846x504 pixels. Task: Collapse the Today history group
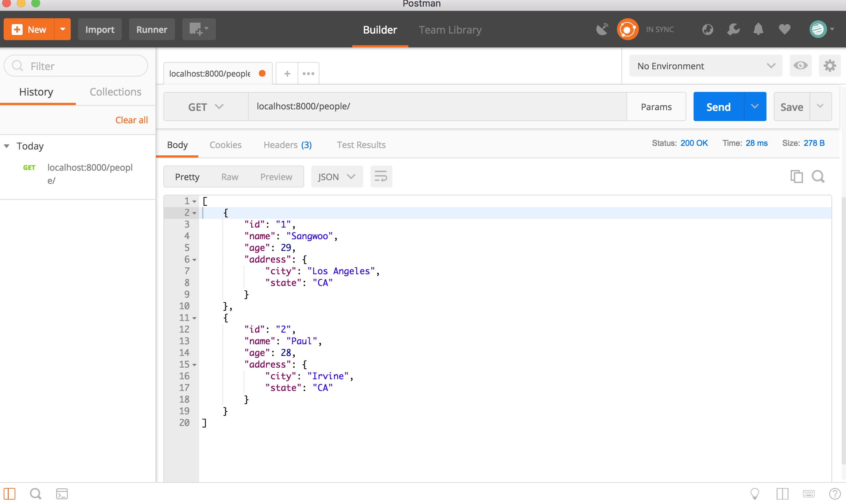click(x=7, y=146)
